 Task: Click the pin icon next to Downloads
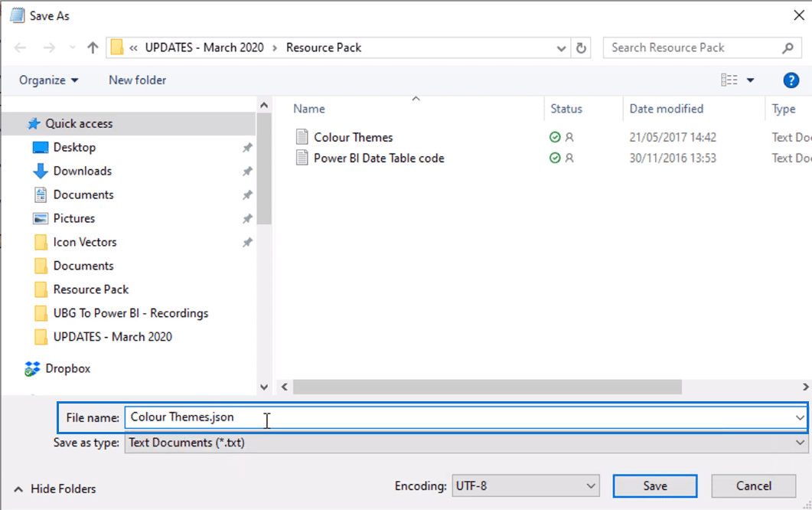(247, 171)
